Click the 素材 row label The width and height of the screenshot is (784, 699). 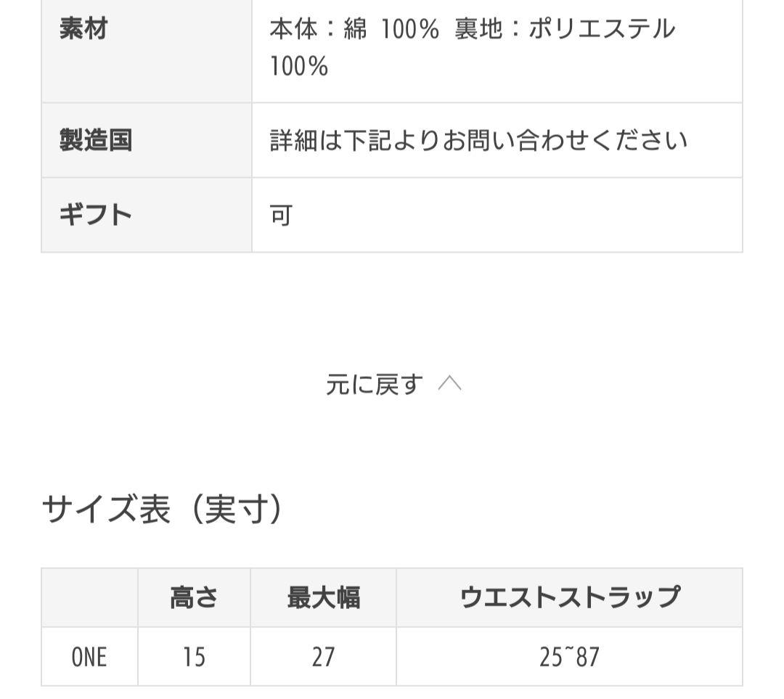tap(83, 30)
